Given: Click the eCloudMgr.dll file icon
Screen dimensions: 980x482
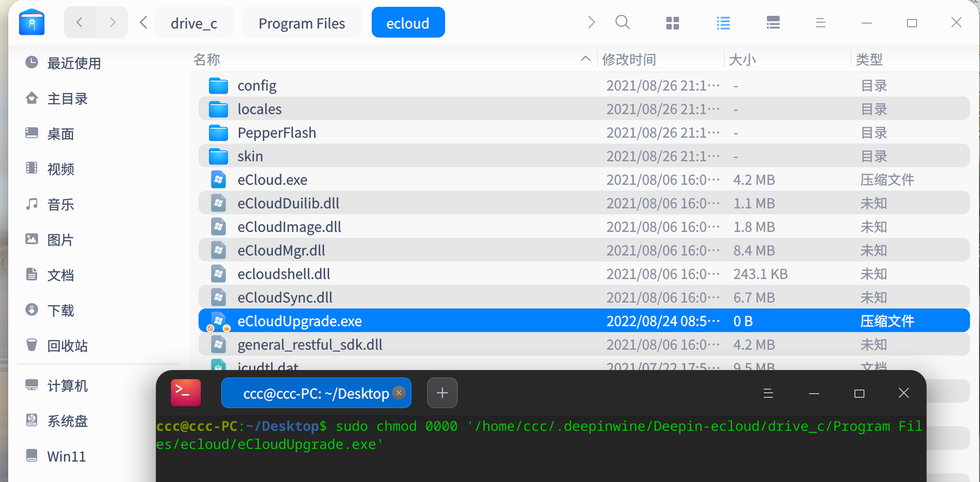Looking at the screenshot, I should tap(218, 251).
